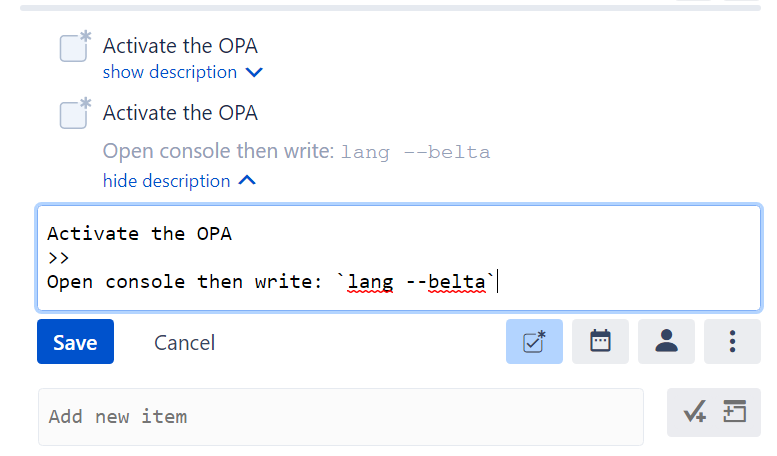Open the due date calendar icon
This screenshot has width=777, height=456.
click(600, 342)
